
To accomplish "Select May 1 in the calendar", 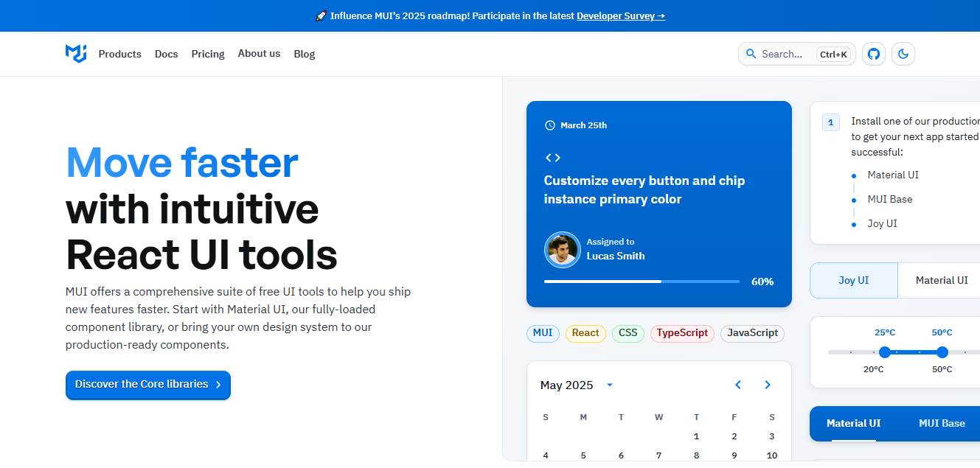I will 697,436.
